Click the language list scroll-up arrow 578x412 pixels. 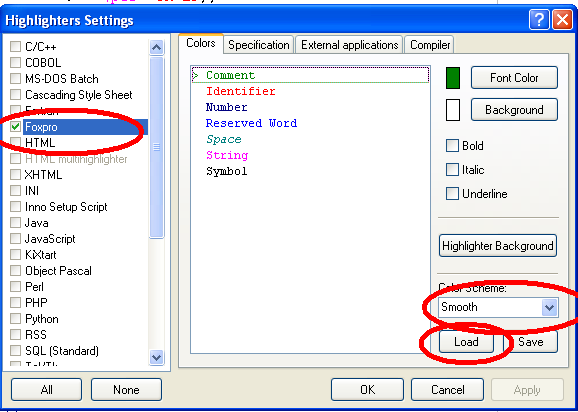pos(156,47)
